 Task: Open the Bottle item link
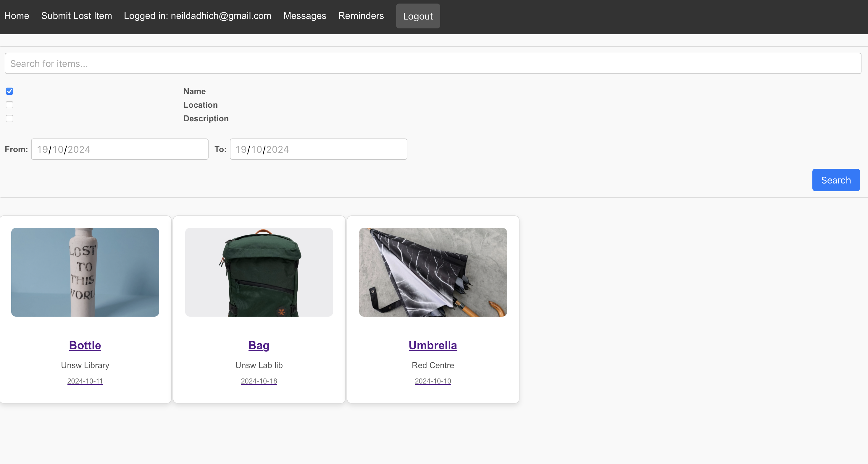[85, 345]
